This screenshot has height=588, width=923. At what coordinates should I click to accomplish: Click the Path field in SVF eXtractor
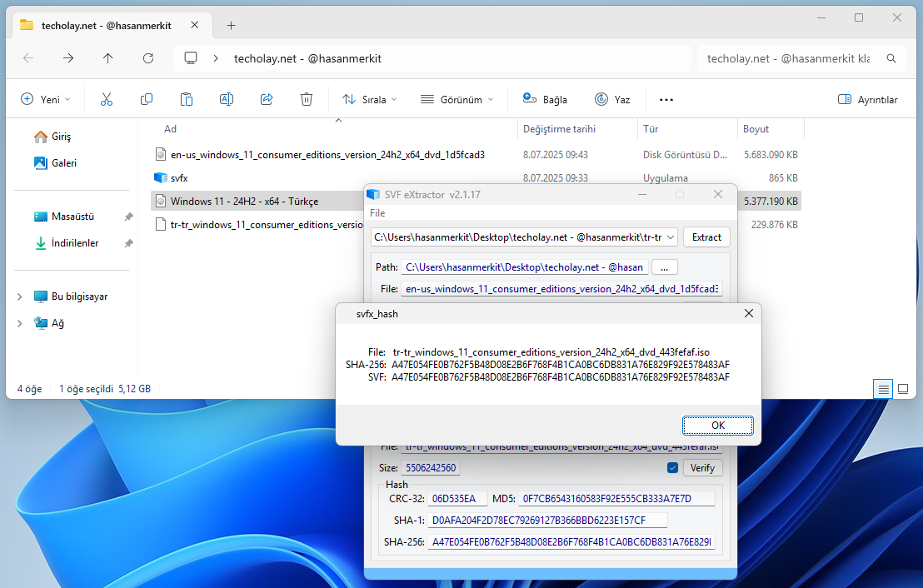[525, 267]
